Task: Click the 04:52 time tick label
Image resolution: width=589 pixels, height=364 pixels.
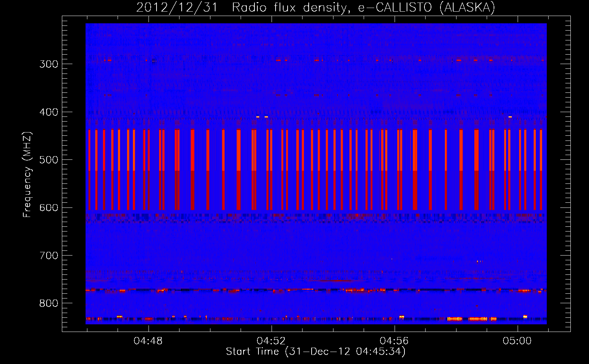Action: point(271,341)
